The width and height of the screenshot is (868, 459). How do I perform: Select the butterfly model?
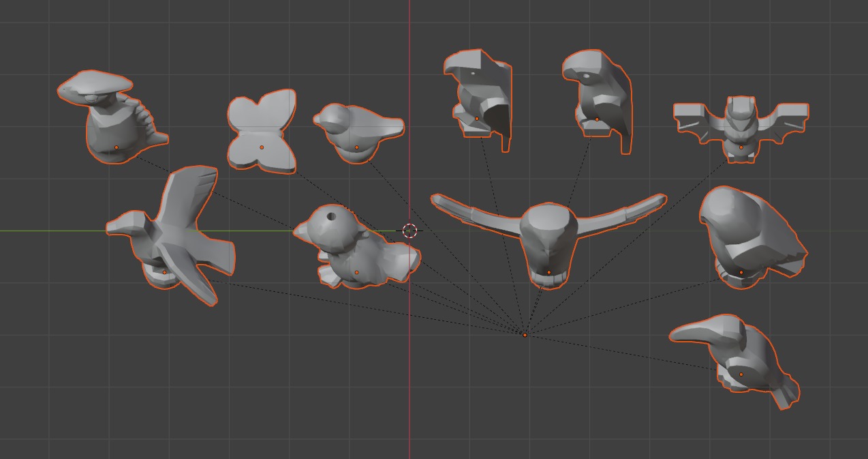pos(262,131)
